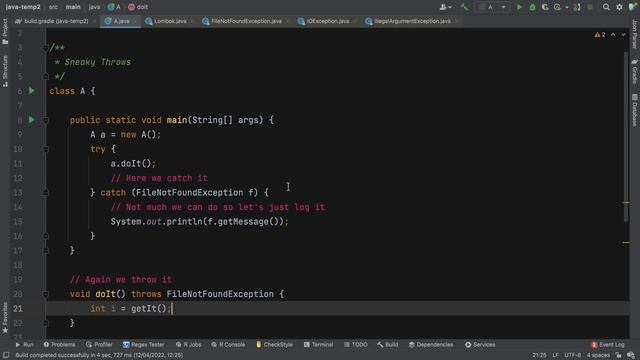Open the Services tool window

[480, 344]
